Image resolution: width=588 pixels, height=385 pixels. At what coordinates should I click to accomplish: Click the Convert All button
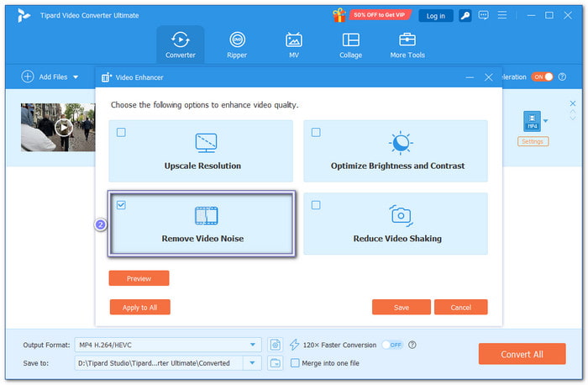coord(522,354)
